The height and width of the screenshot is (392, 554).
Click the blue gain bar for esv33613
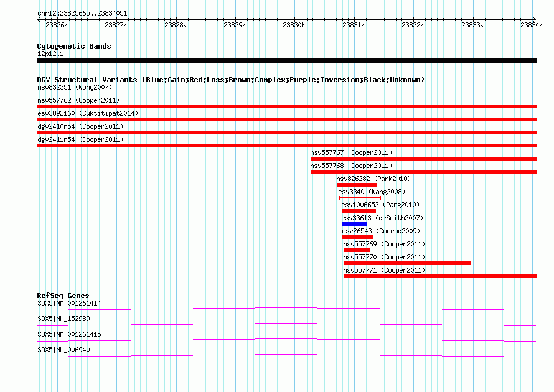pos(354,224)
